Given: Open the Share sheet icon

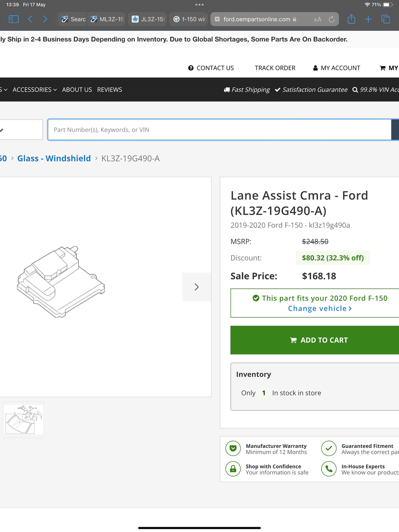Looking at the screenshot, I should (351, 19).
